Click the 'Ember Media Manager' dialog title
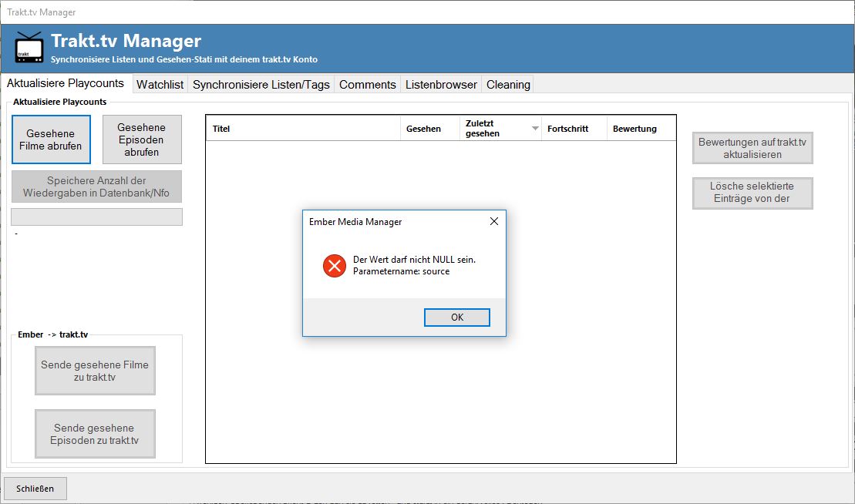The height and width of the screenshot is (504, 855). click(x=355, y=222)
